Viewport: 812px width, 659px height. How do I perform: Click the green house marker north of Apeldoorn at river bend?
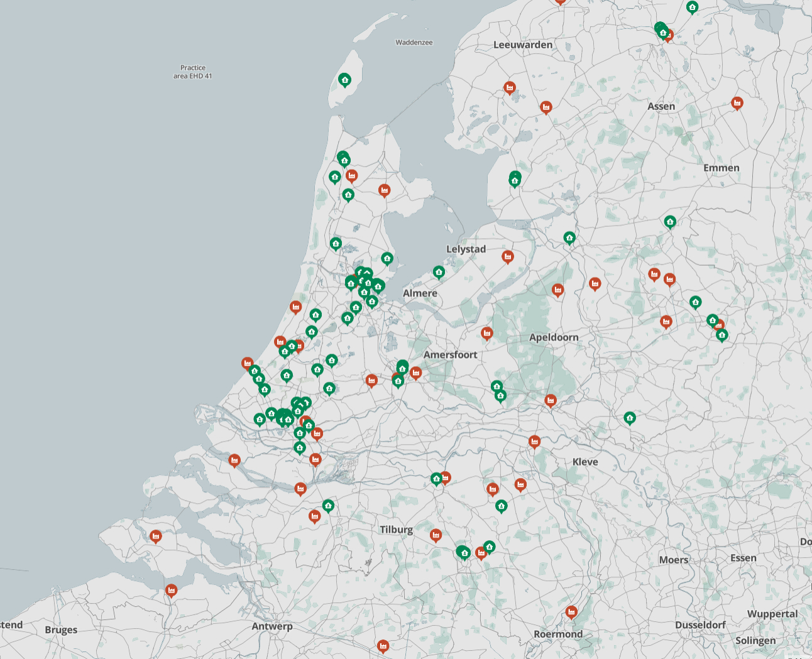(x=569, y=237)
